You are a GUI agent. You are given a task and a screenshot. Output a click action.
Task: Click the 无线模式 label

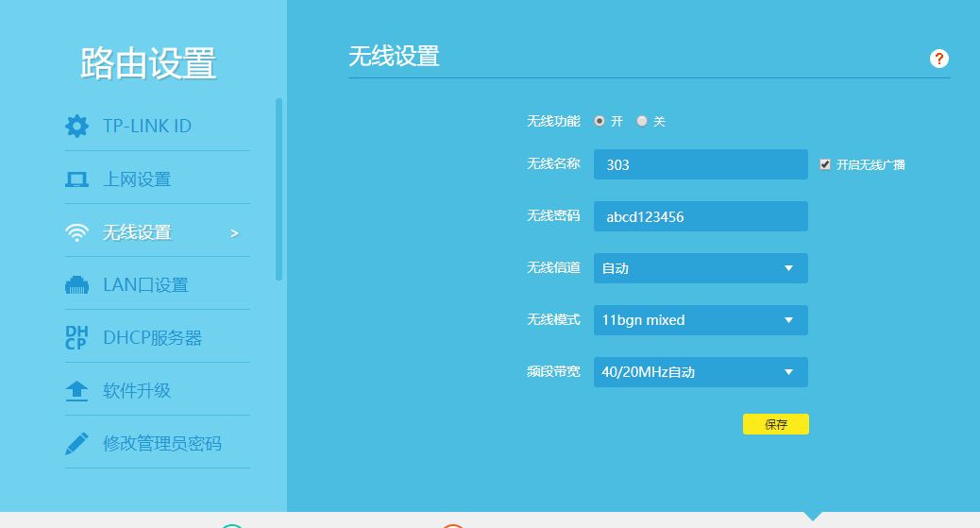[553, 319]
